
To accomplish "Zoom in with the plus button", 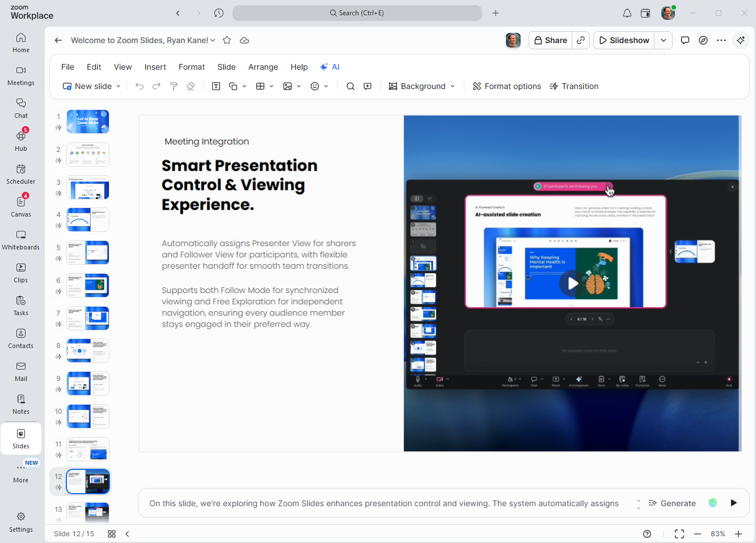I will (738, 534).
